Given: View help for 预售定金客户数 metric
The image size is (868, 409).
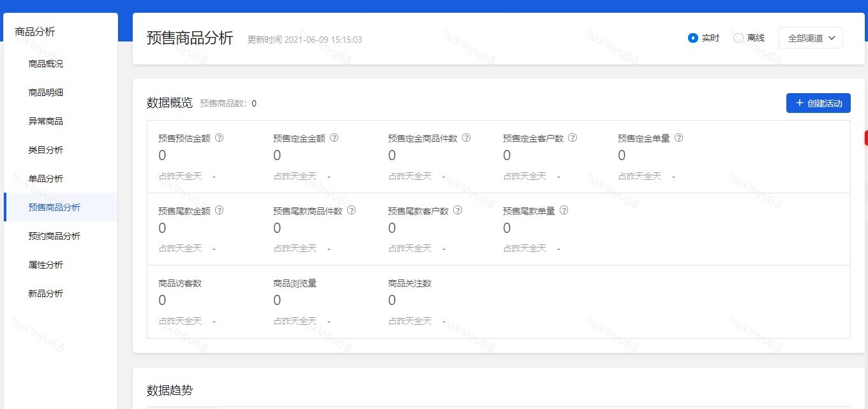Looking at the screenshot, I should [x=572, y=137].
